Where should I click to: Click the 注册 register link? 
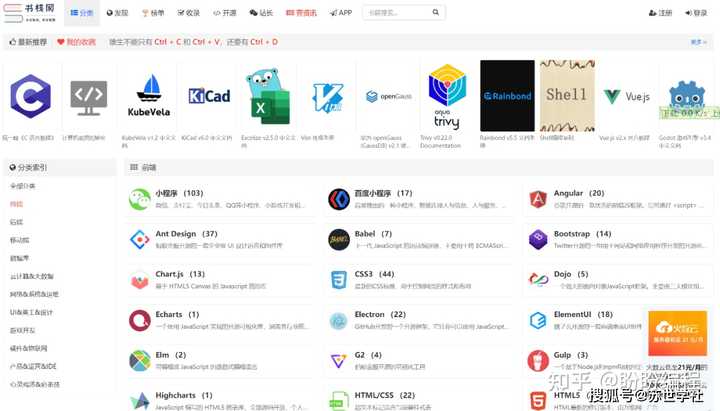tap(660, 13)
